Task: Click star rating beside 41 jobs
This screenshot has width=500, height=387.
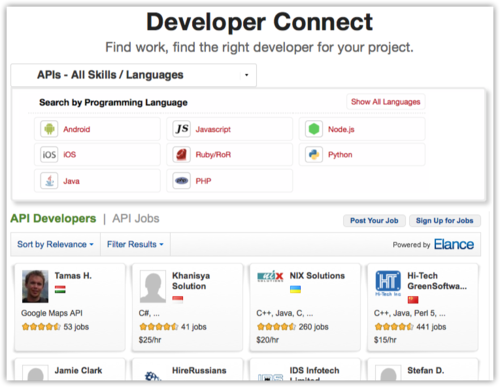Action: pyautogui.click(x=159, y=327)
